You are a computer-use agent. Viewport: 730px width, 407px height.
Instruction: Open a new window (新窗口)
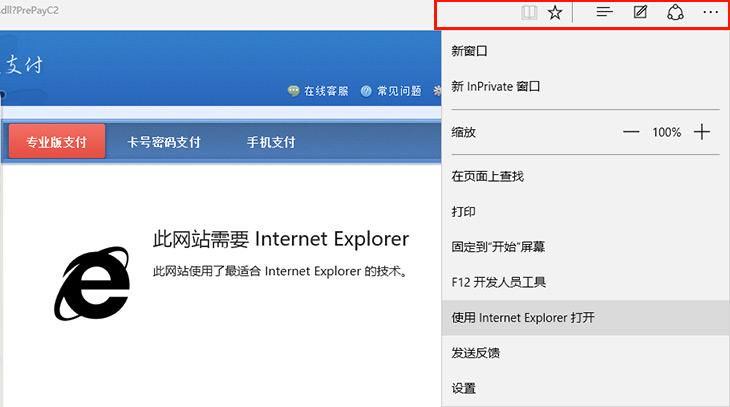(x=585, y=51)
